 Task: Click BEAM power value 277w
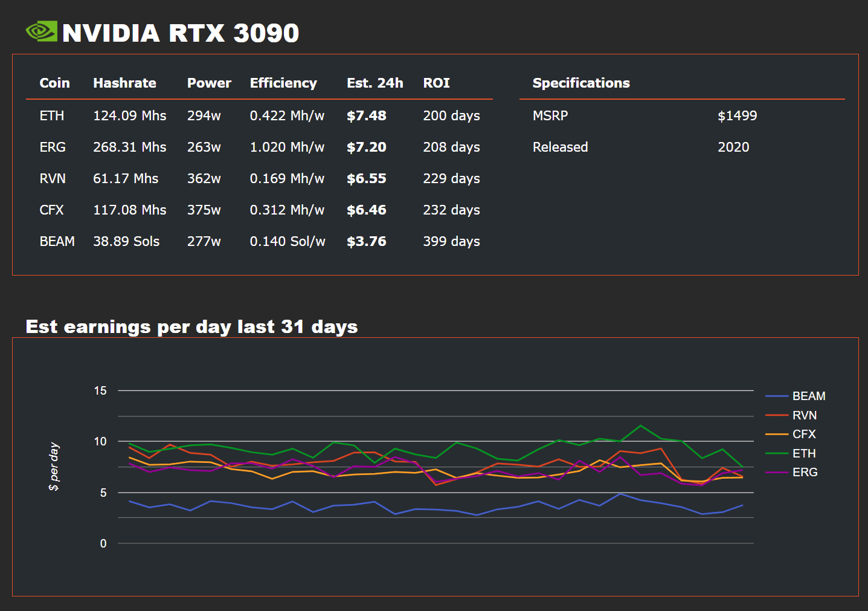pos(204,241)
